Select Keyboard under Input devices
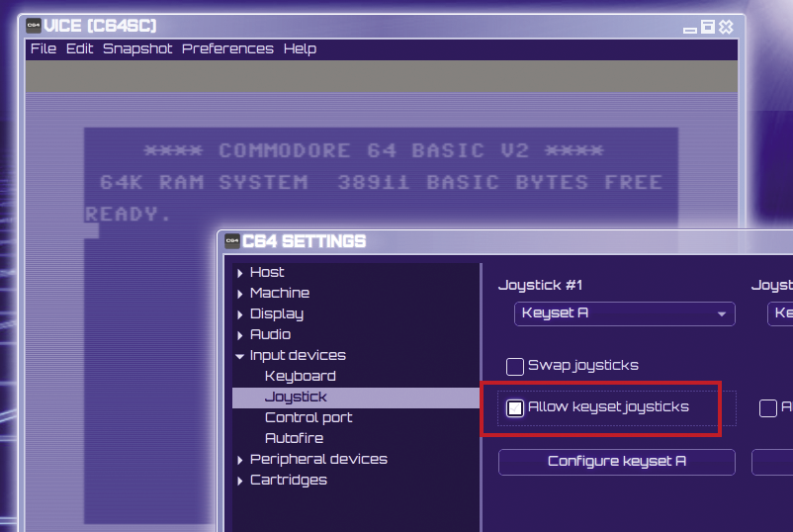 coord(301,376)
